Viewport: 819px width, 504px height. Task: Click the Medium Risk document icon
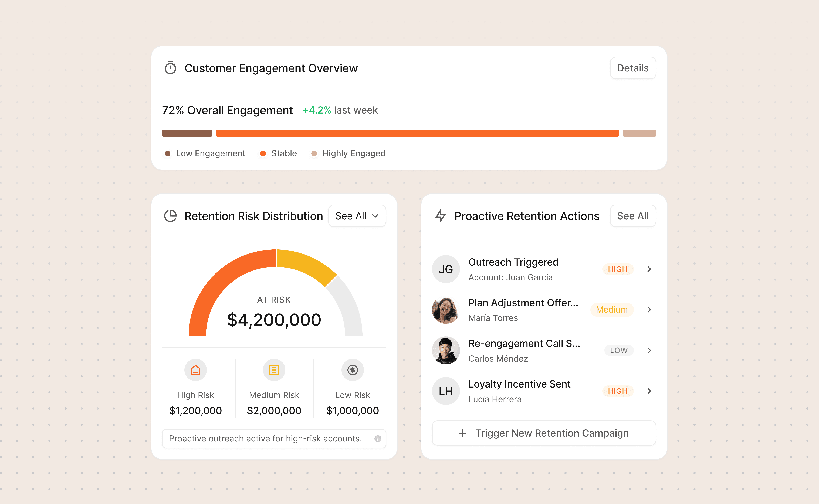274,370
